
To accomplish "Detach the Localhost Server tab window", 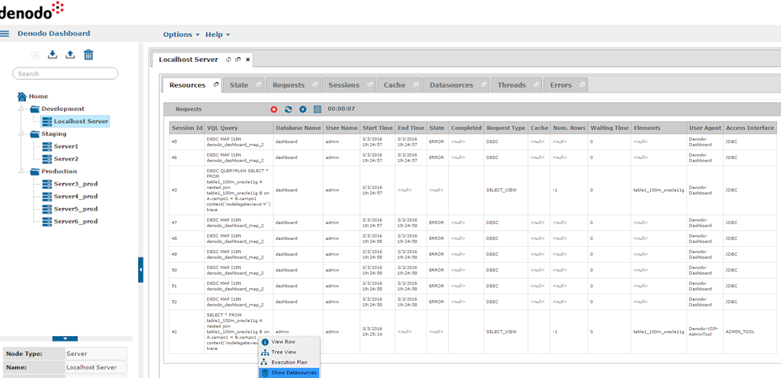I will click(x=238, y=59).
